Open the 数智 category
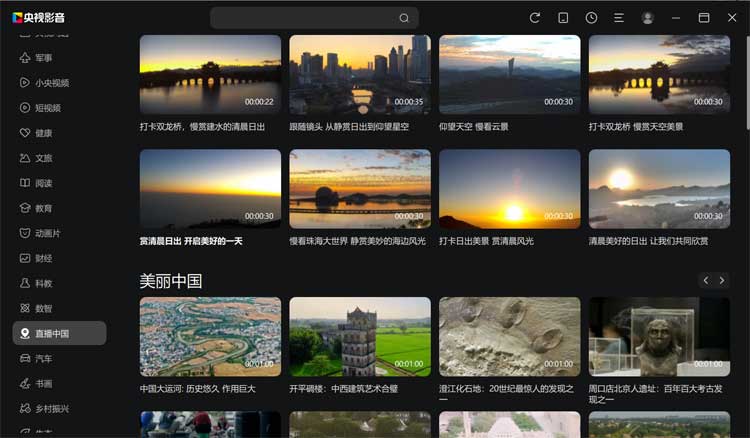 click(36, 308)
